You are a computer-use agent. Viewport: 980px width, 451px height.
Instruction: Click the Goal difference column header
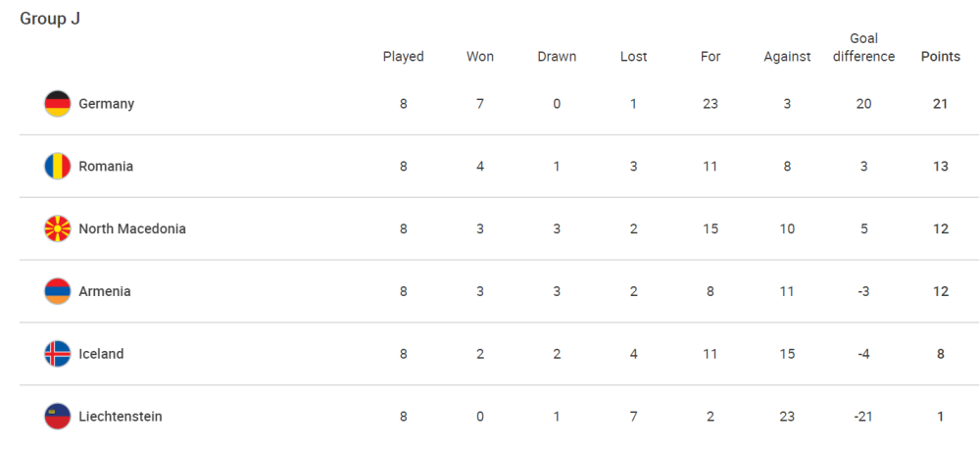(x=863, y=47)
